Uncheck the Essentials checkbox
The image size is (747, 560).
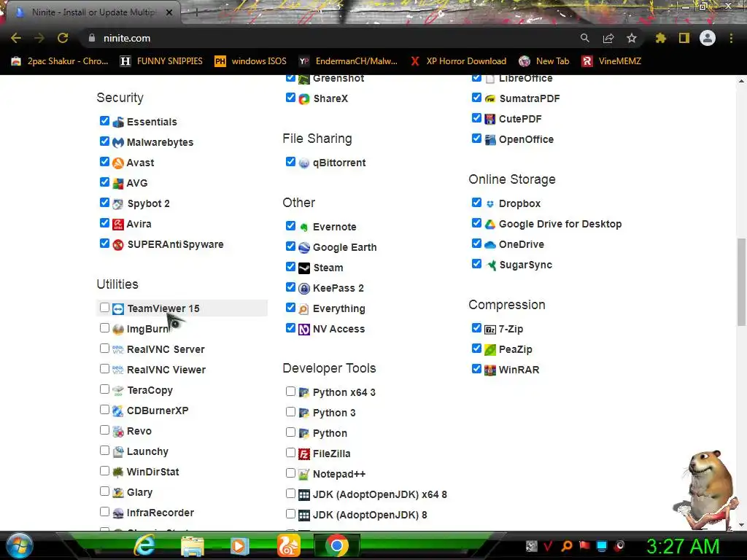pos(105,121)
